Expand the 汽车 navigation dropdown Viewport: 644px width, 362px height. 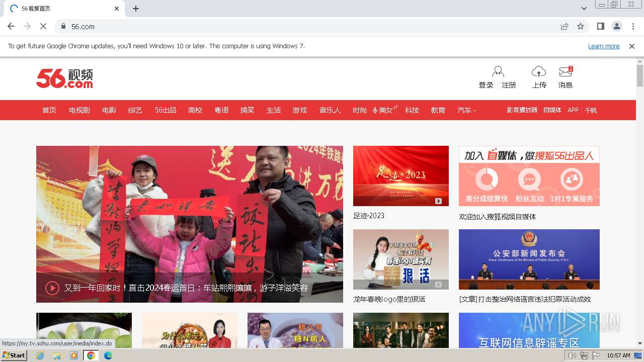click(x=467, y=110)
